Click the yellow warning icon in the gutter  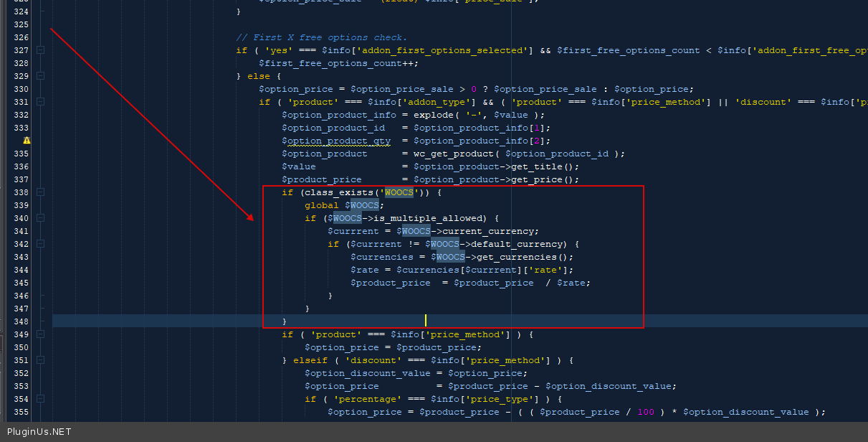pyautogui.click(x=27, y=141)
